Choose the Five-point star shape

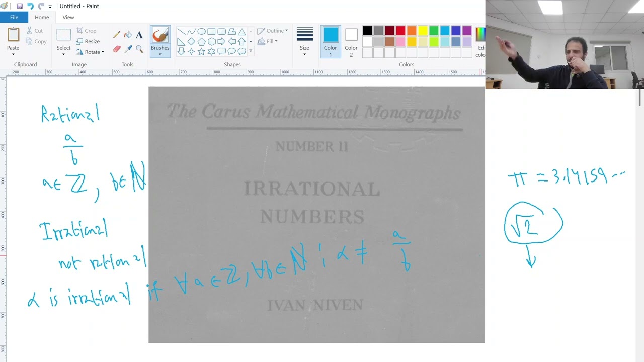[x=201, y=51]
